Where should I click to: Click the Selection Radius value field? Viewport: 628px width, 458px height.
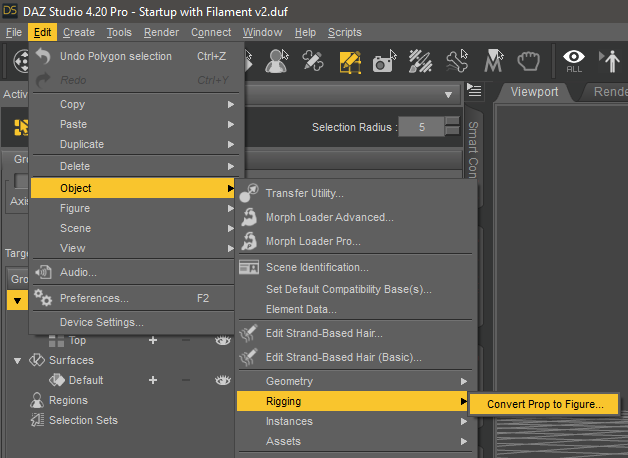click(x=421, y=127)
